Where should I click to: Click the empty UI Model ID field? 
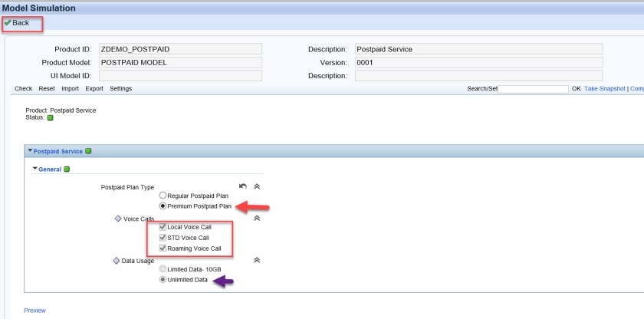(x=181, y=76)
